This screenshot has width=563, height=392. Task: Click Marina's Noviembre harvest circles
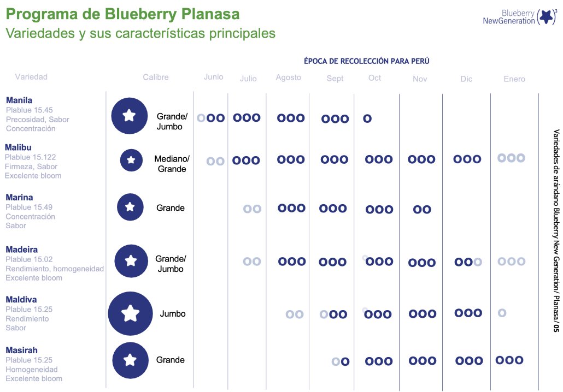pyautogui.click(x=422, y=209)
